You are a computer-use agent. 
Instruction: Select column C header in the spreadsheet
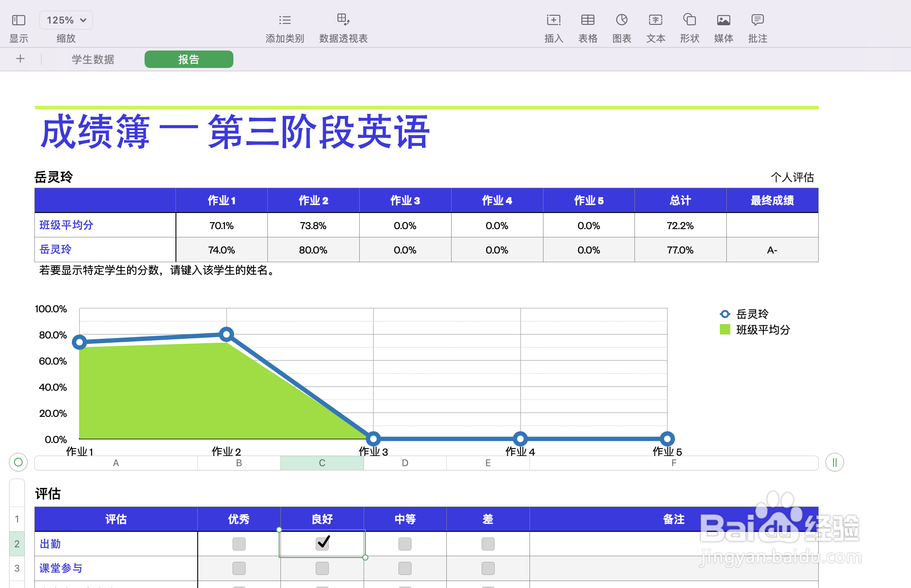(x=322, y=463)
